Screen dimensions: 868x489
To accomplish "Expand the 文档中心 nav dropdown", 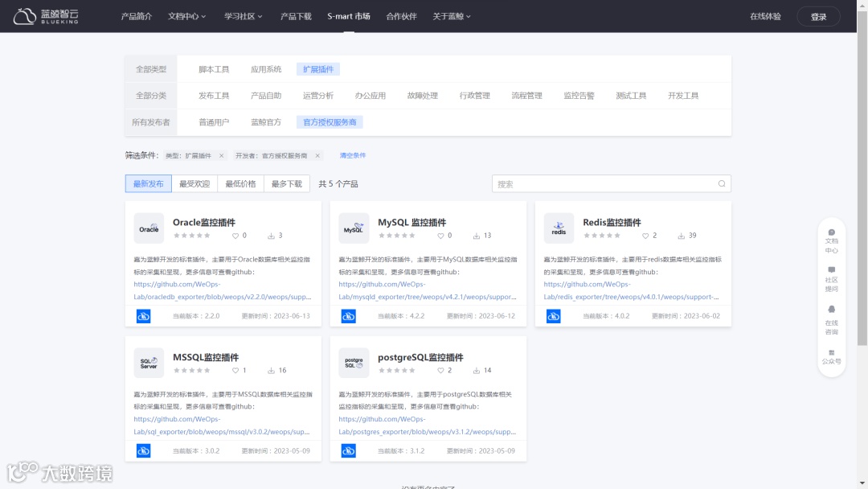I will [x=187, y=17].
